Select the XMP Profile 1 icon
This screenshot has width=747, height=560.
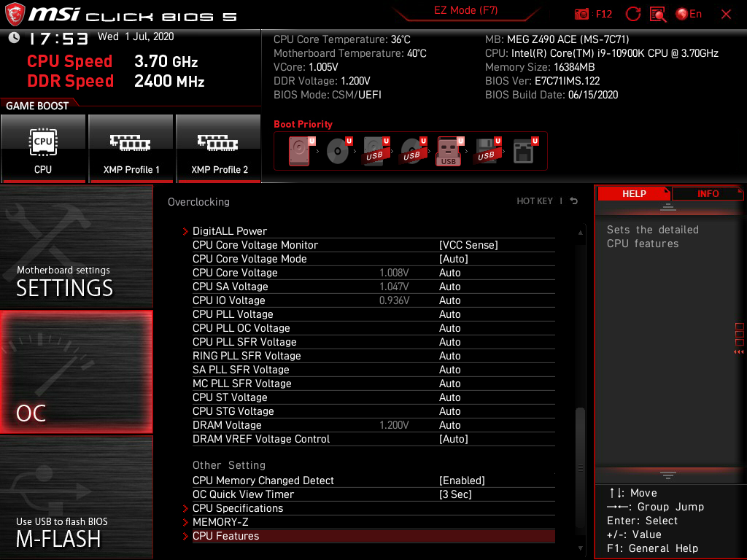point(131,149)
